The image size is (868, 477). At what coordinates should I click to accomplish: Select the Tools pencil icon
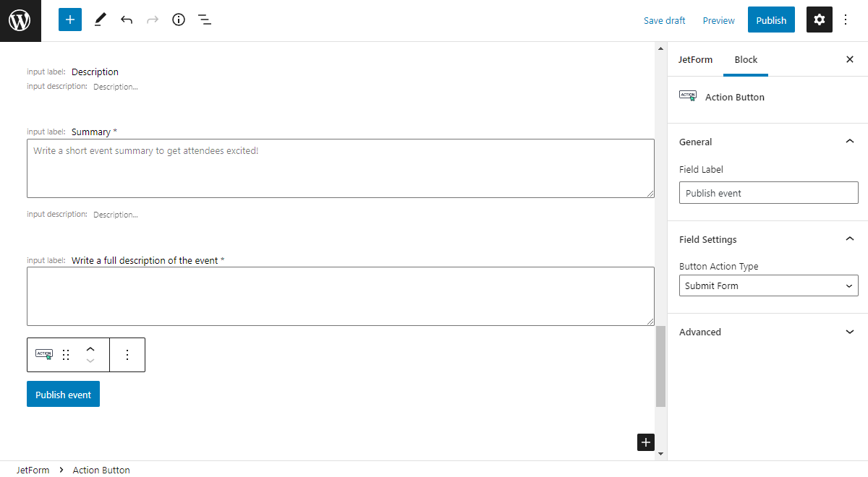tap(100, 19)
